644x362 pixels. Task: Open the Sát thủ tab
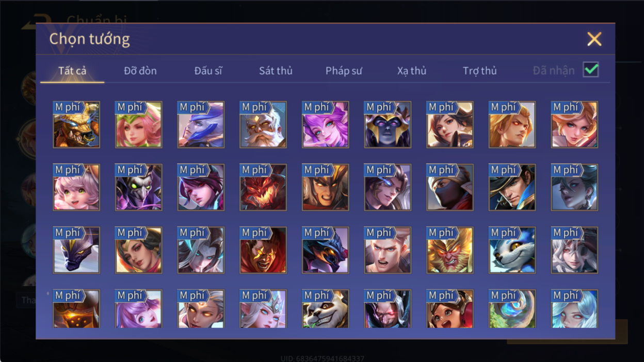pos(276,71)
